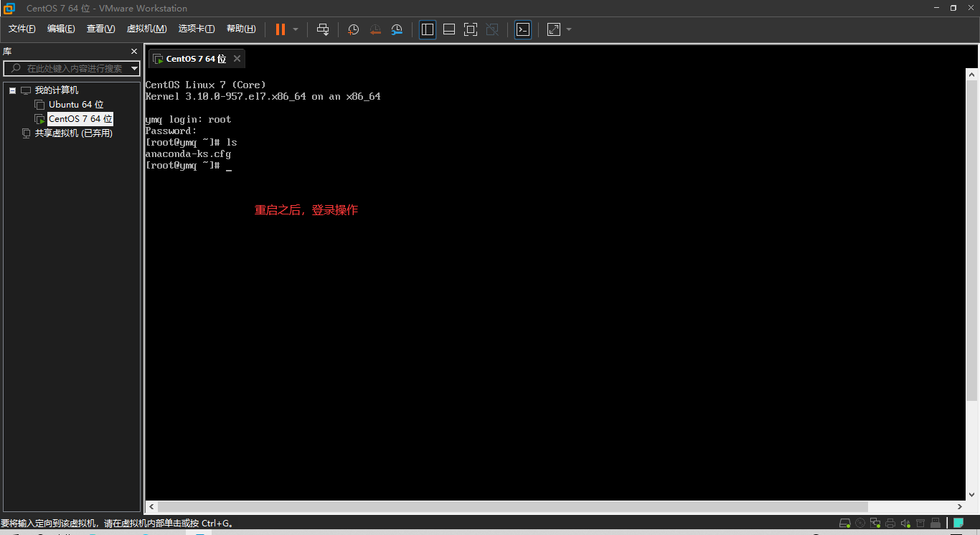Suspend the virtual machine with the pause icon
Screen dimensions: 980x535
281,29
